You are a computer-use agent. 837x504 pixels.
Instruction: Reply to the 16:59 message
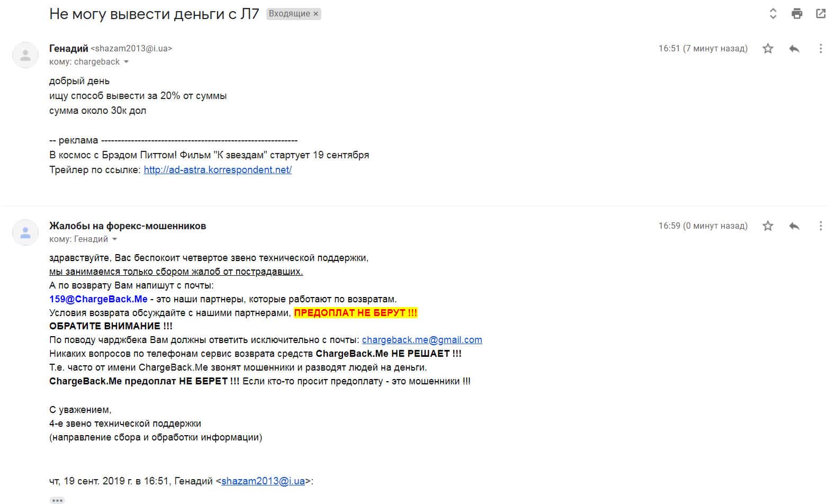tap(794, 226)
